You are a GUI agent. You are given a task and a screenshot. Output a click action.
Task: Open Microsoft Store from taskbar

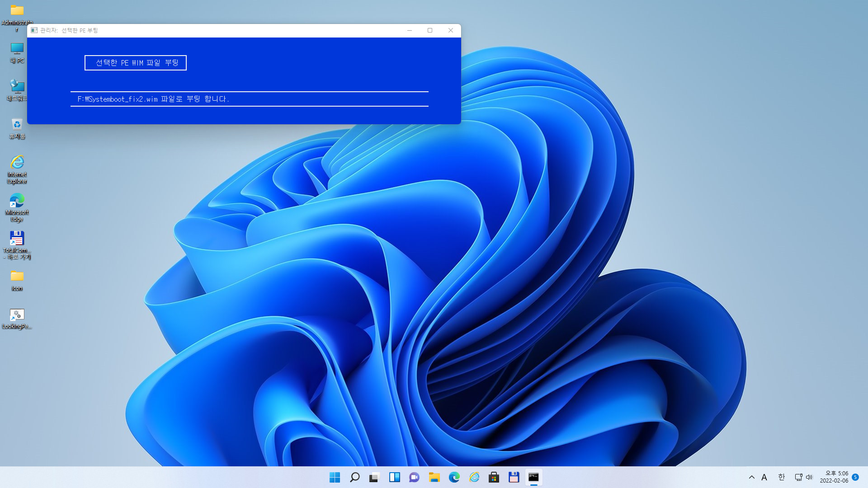(x=494, y=477)
